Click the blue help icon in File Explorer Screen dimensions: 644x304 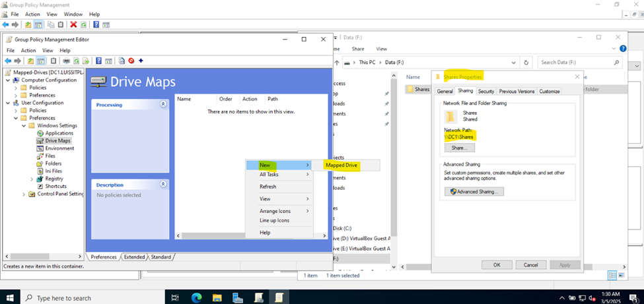[x=623, y=48]
